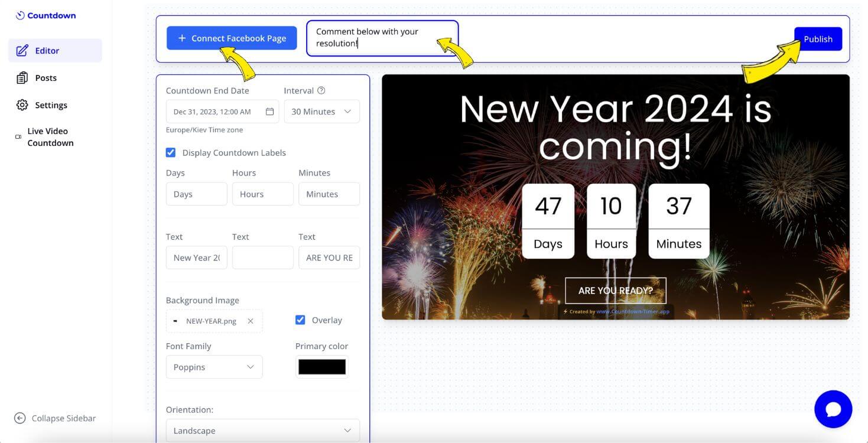Click the help icon next to Interval
Screen dimensions: 868x443
(320, 90)
